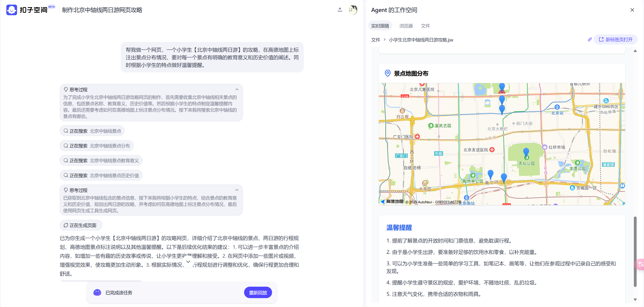Click the 牛街 subway station label
644x307 pixels.
click(x=438, y=153)
